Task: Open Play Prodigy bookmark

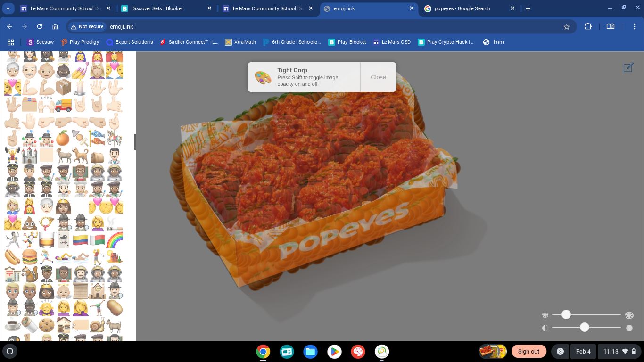Action: 80,42
